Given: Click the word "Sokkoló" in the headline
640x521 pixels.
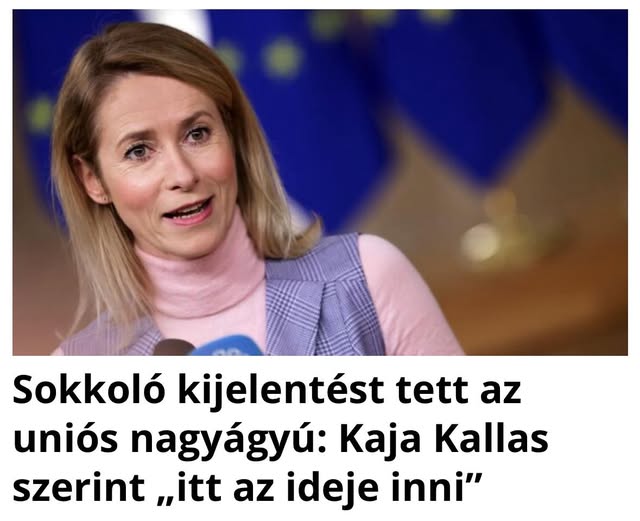Looking at the screenshot, I should [89, 392].
